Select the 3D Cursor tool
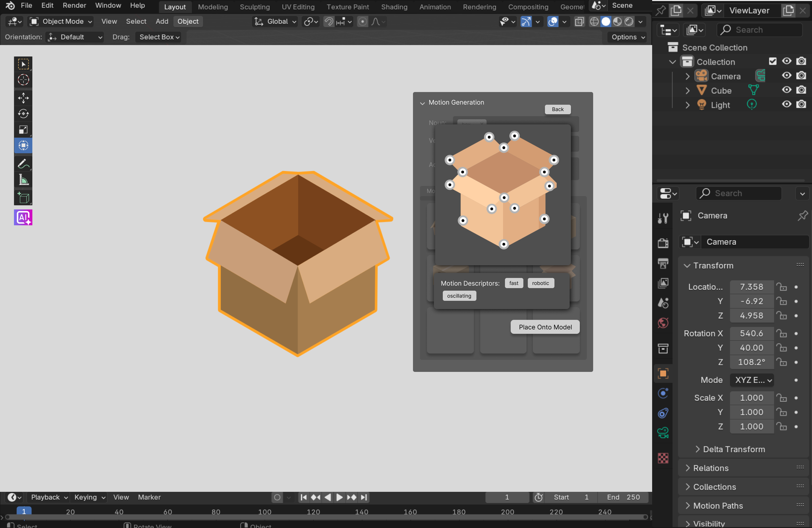Viewport: 812px width, 528px height. [23, 80]
